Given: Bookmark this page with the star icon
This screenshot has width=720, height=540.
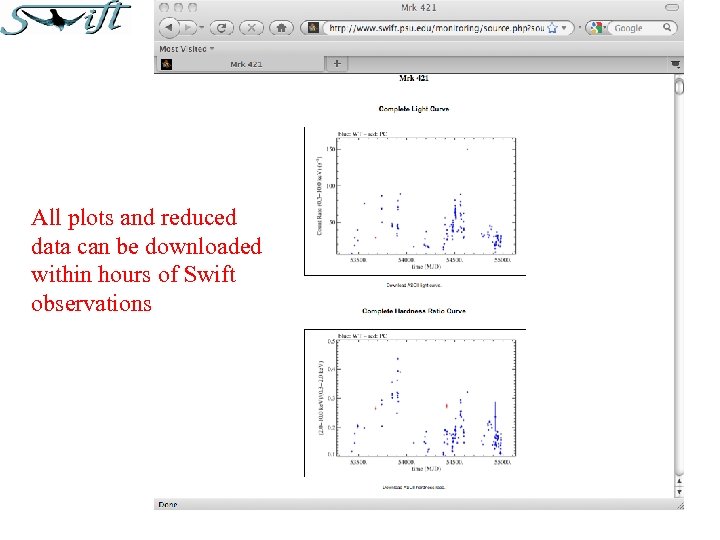Looking at the screenshot, I should [x=552, y=28].
